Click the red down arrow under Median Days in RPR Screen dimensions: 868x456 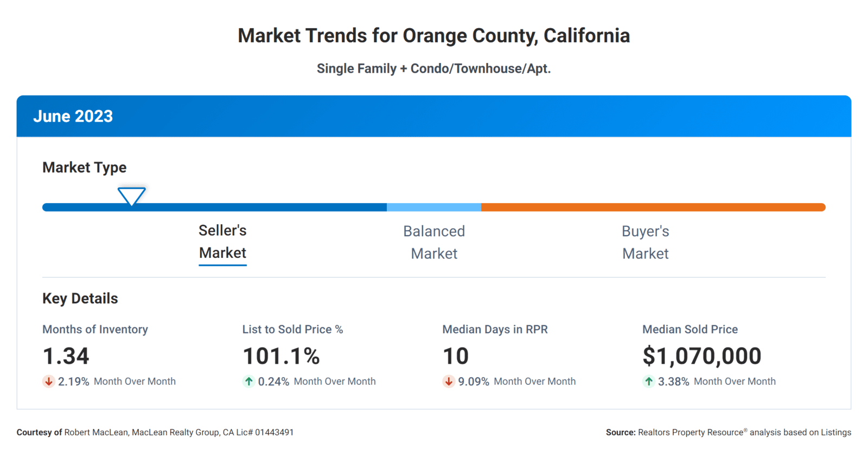pyautogui.click(x=449, y=382)
